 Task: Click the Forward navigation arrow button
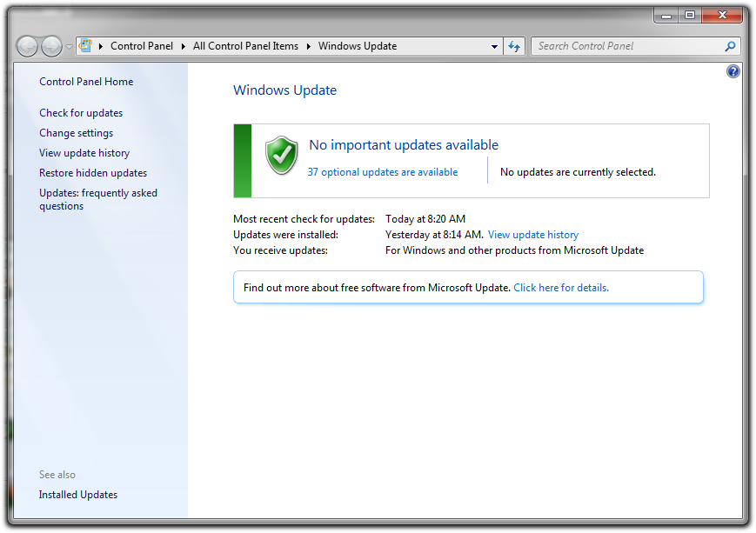51,47
